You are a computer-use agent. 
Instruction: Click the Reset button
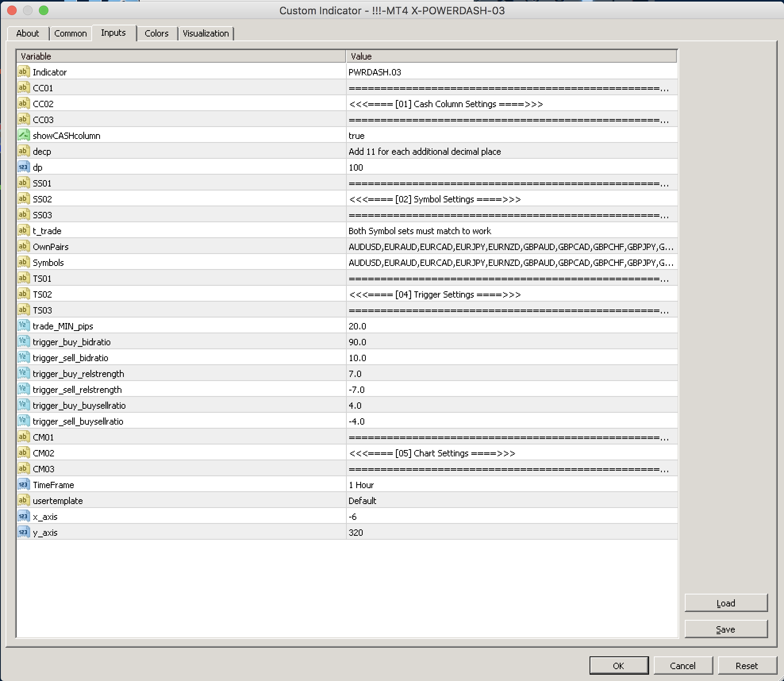(x=746, y=666)
